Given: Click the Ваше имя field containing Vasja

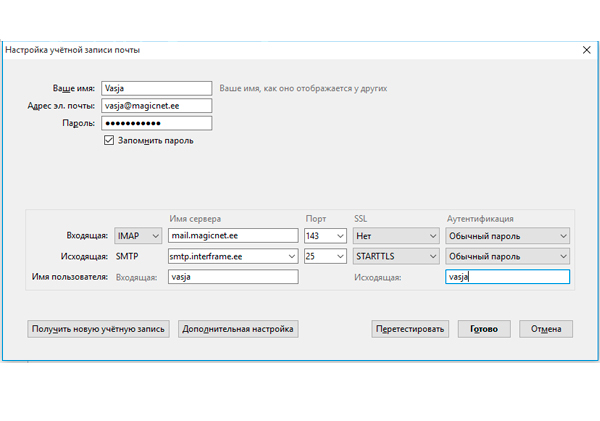Looking at the screenshot, I should click(156, 88).
